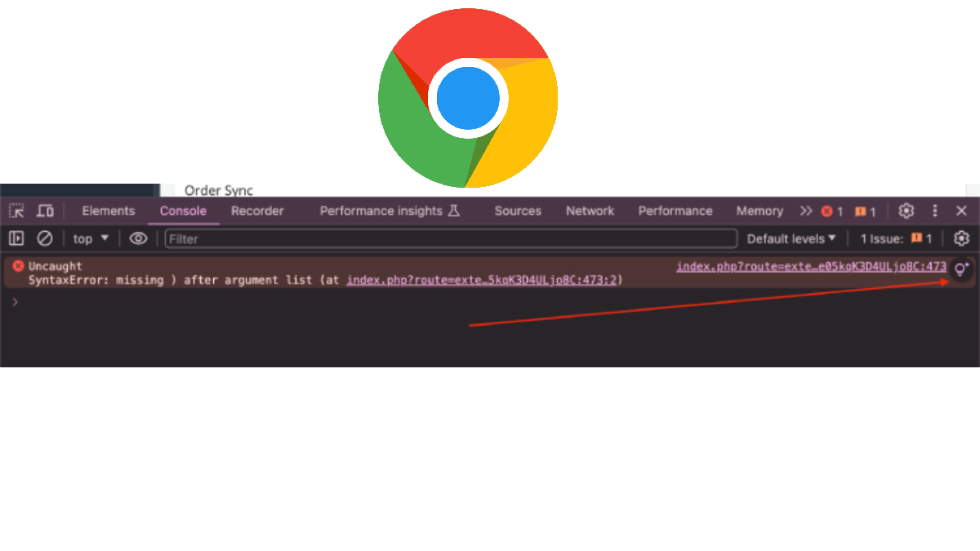The height and width of the screenshot is (551, 980).
Task: Activate the inspect element picker icon
Action: click(x=16, y=211)
